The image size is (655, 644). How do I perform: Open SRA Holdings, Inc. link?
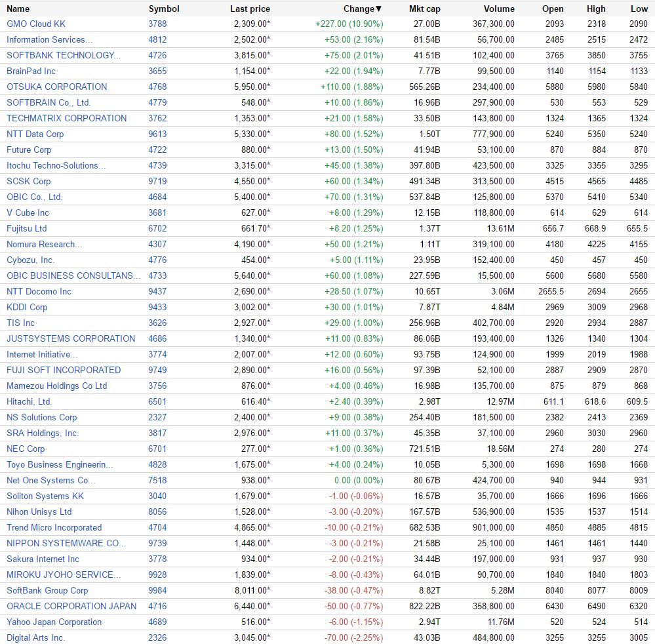43,433
